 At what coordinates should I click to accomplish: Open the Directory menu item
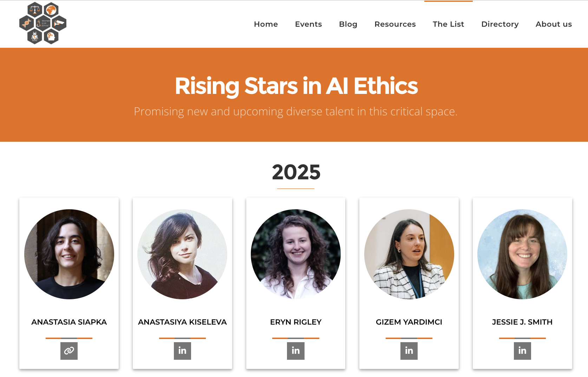pos(500,24)
